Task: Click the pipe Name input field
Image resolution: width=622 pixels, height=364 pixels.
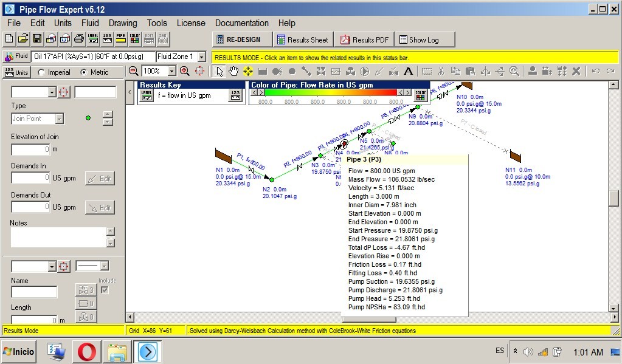Action: point(34,292)
